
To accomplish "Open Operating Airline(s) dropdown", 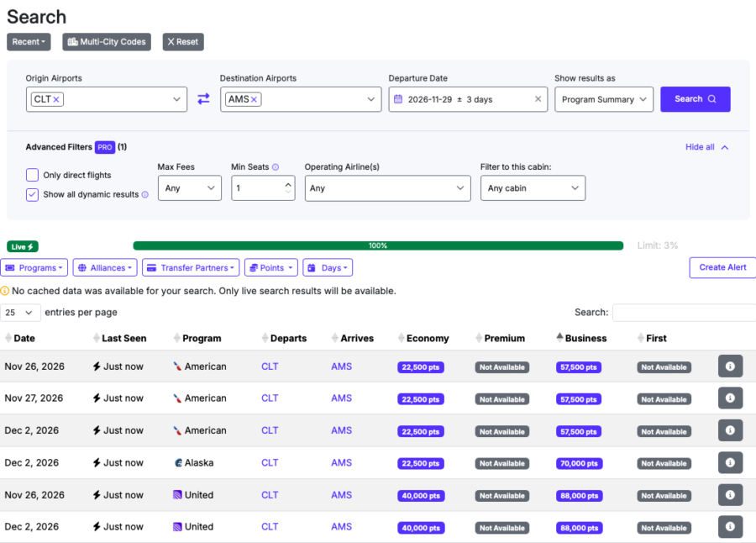I will (387, 187).
